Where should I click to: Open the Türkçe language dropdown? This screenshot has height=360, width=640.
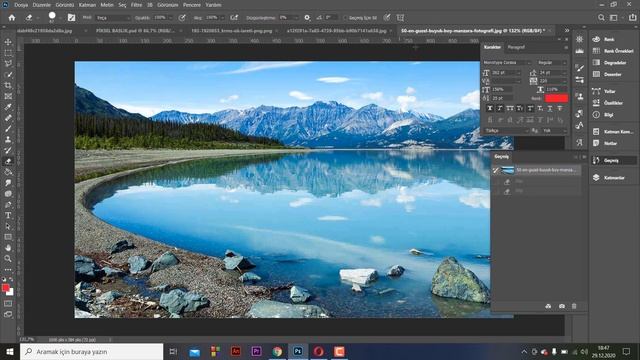(507, 131)
